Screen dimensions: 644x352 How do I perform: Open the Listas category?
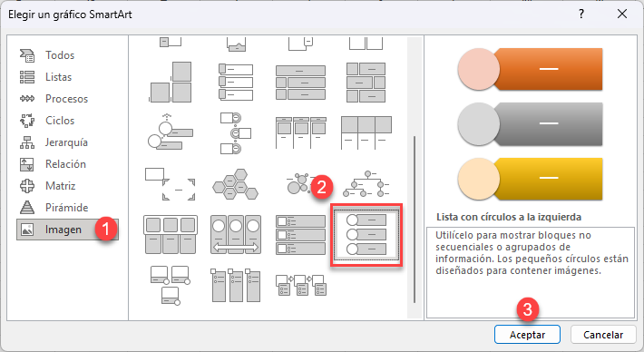(x=67, y=77)
